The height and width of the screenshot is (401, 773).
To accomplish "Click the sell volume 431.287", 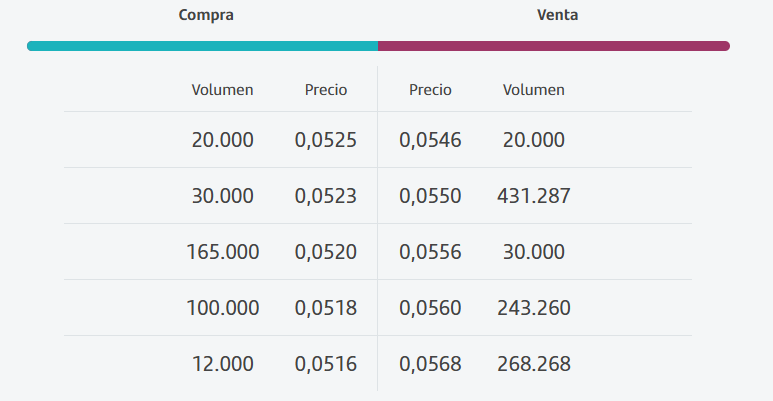I will click(x=534, y=196).
